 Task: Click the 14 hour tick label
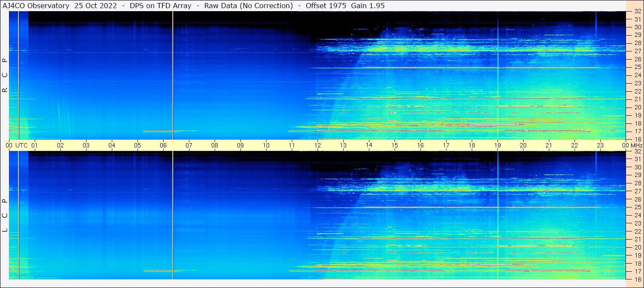pyautogui.click(x=369, y=145)
